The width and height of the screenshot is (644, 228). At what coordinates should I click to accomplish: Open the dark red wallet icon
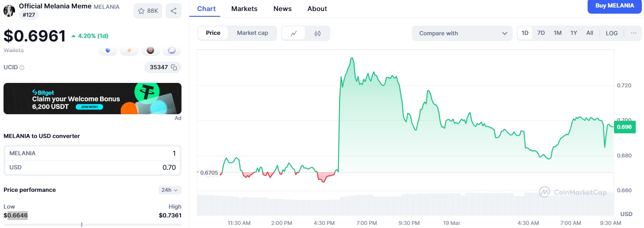coord(151,51)
